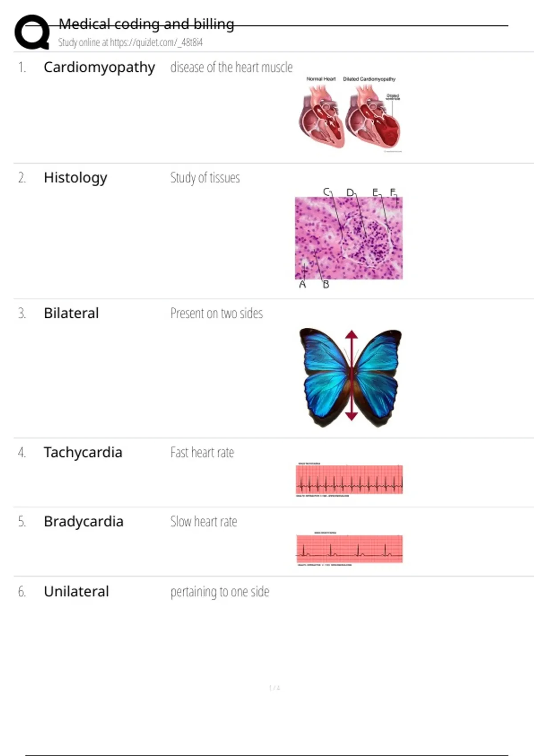Open the histology tissue slide image
Screen dimensions: 534x756
pyautogui.click(x=348, y=238)
